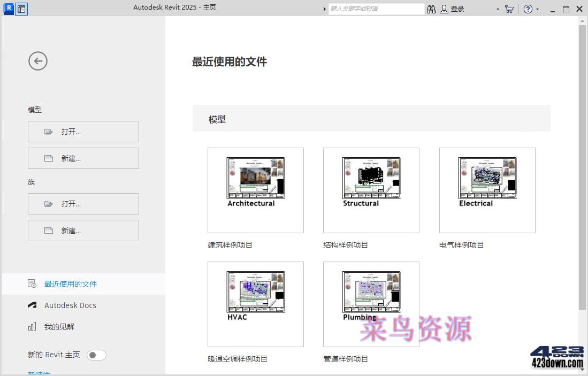Click the 新建 button under 模型
Screen dimensions: 588x376
coord(83,158)
